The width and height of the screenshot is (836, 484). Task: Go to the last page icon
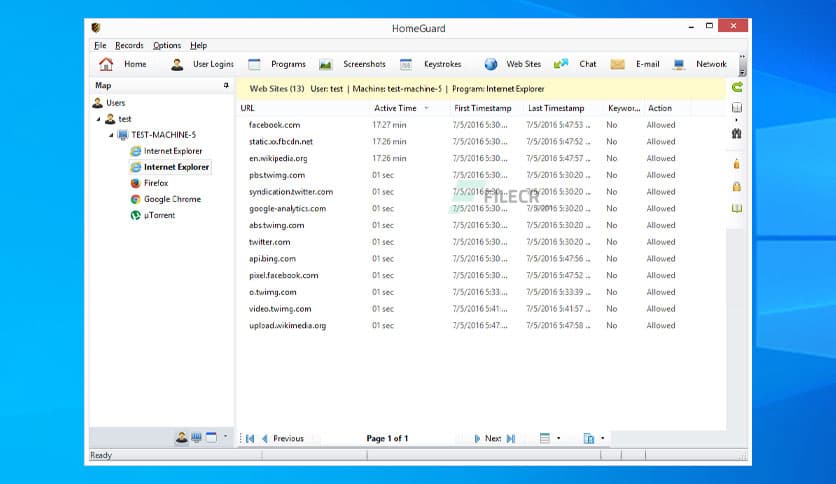(x=511, y=439)
